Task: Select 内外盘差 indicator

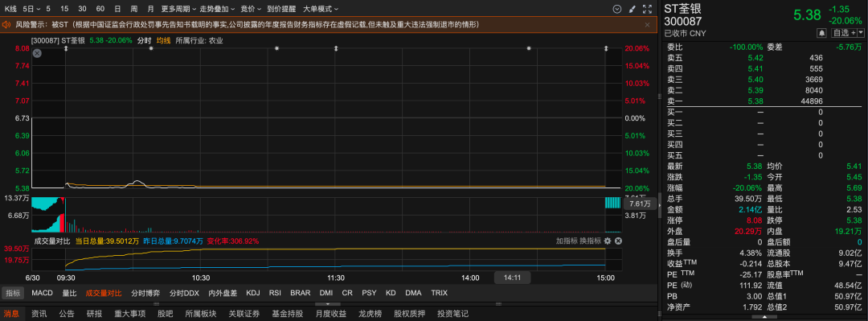Action: pyautogui.click(x=223, y=293)
